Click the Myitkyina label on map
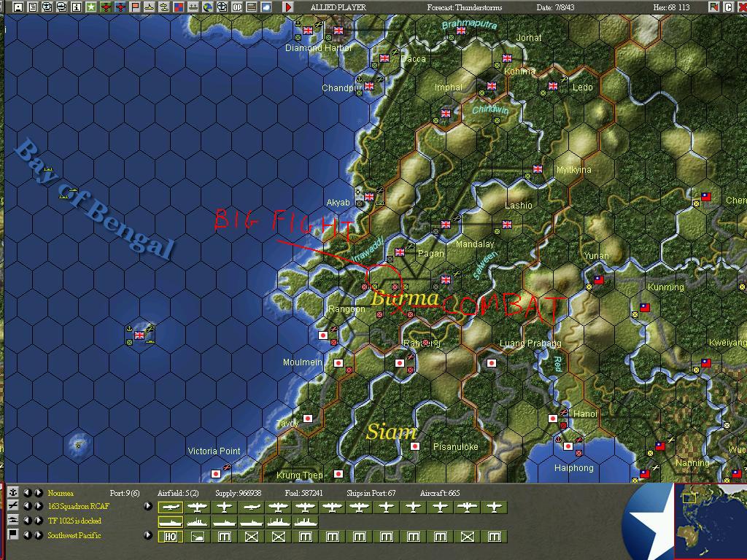The width and height of the screenshot is (747, 560). [x=573, y=170]
